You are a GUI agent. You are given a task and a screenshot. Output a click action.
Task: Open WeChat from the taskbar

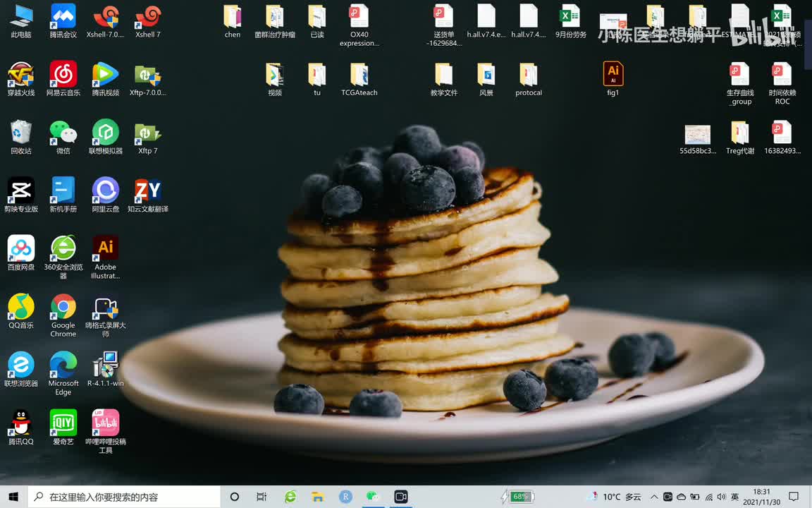pos(372,497)
